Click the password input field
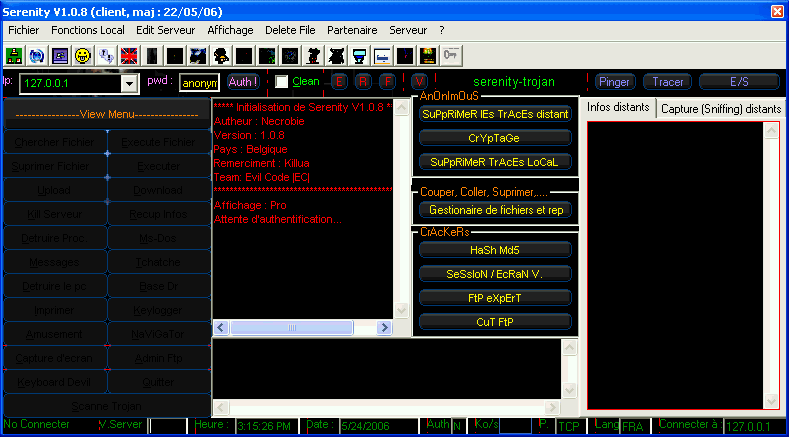Screen dimensions: 789x437 click(x=199, y=83)
